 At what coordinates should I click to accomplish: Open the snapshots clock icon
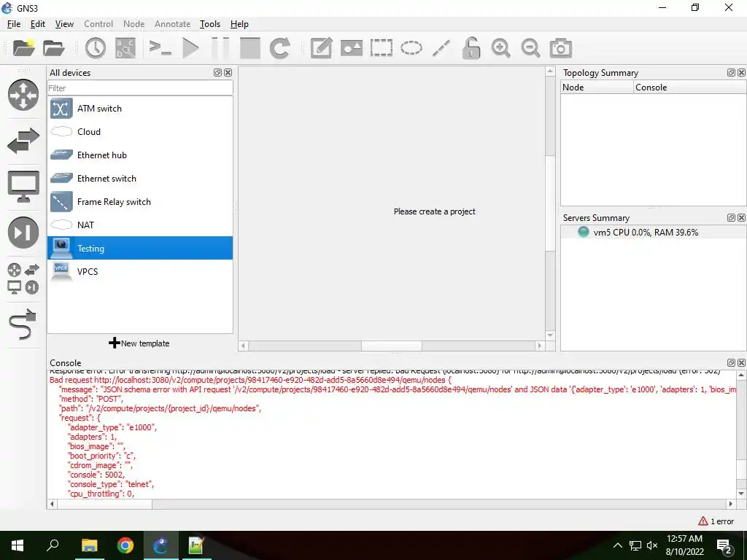pos(96,47)
